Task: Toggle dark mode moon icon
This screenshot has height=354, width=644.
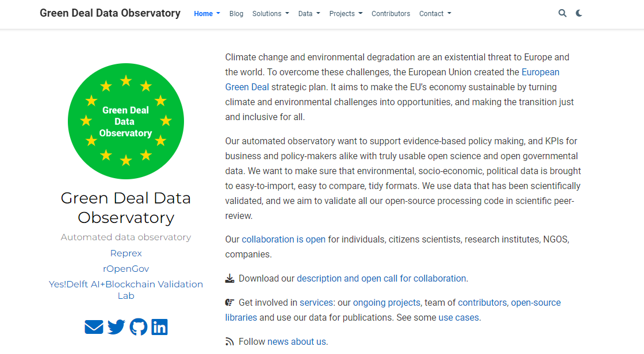Action: point(579,13)
